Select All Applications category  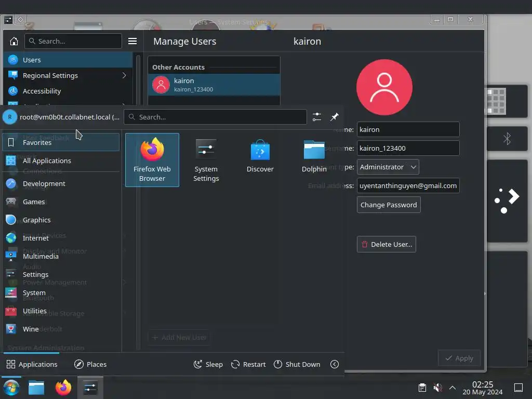61,161
